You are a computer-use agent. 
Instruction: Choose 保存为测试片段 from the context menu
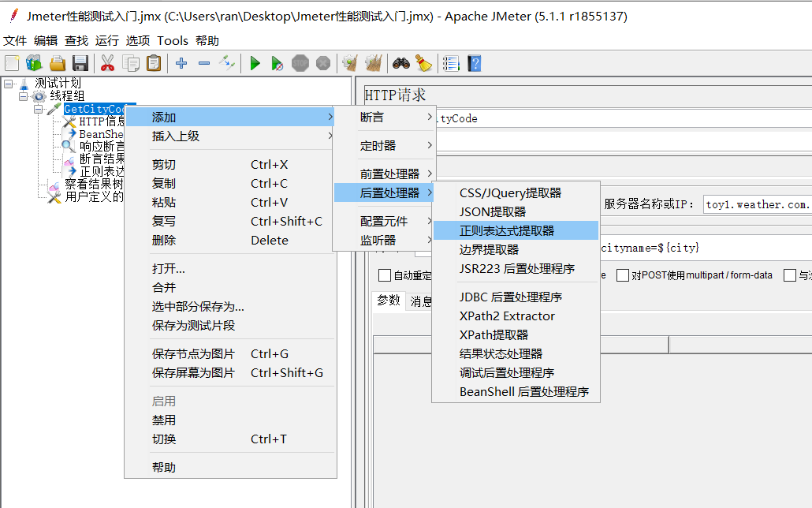(230, 325)
